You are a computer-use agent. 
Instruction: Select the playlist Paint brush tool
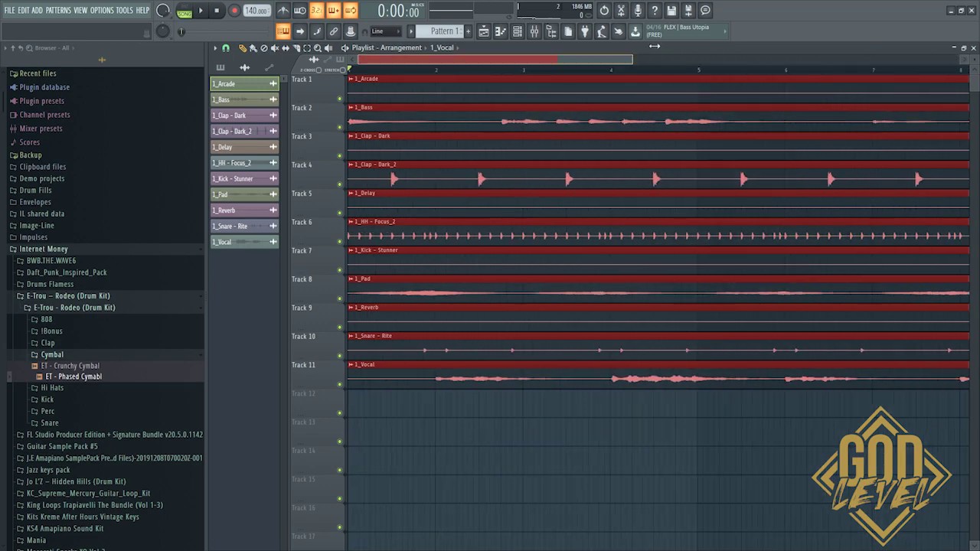pos(253,48)
